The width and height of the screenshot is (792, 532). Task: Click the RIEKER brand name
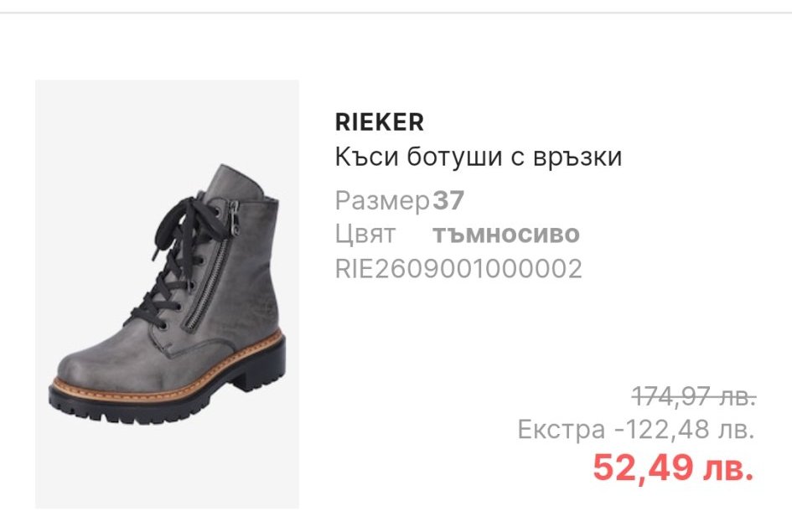pos(380,122)
